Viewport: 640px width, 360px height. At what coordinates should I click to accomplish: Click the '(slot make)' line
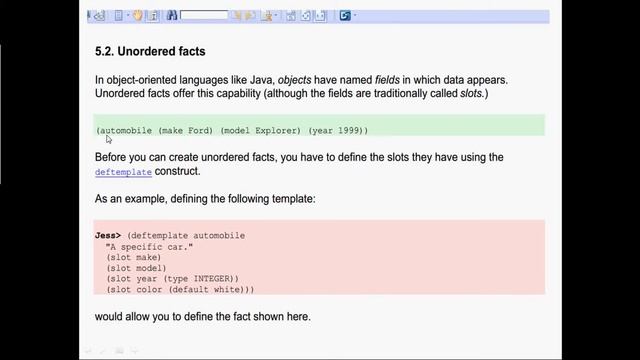tap(134, 257)
